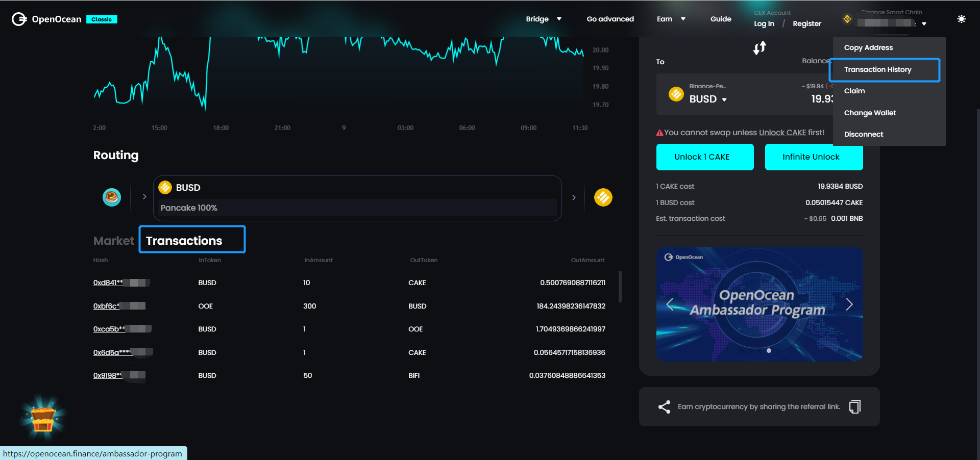Image resolution: width=980 pixels, height=460 pixels.
Task: Click OutAmount 184.24398236147832
Action: click(571, 306)
